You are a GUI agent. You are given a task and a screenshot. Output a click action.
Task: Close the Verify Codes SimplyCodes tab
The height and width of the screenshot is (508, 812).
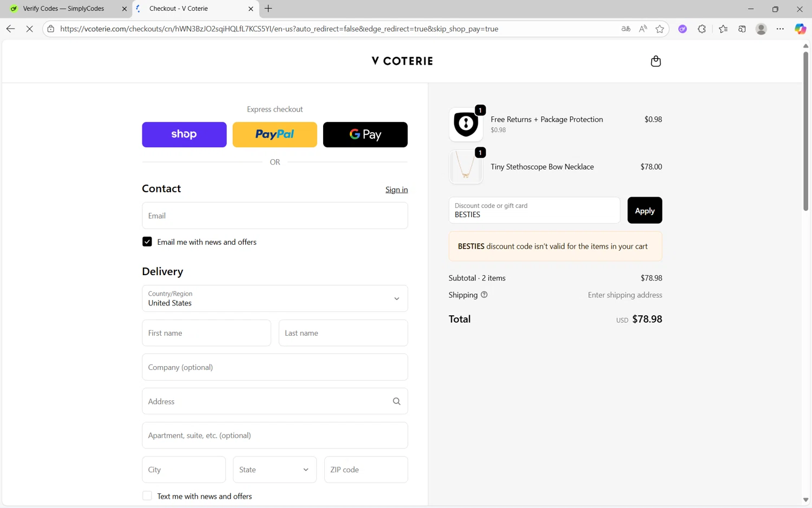(x=125, y=9)
